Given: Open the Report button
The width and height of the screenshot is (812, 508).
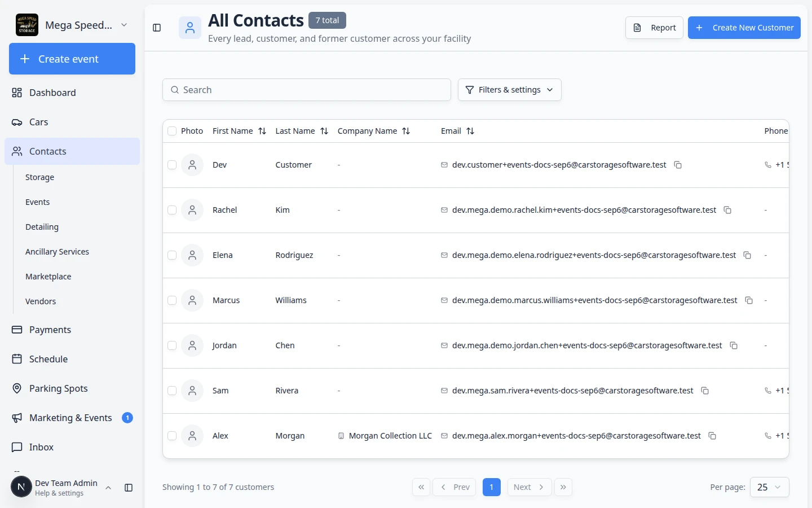Looking at the screenshot, I should click(x=654, y=28).
